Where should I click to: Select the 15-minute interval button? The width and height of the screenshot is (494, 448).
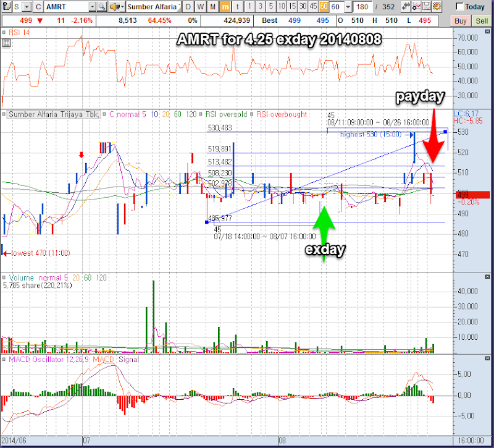click(292, 6)
